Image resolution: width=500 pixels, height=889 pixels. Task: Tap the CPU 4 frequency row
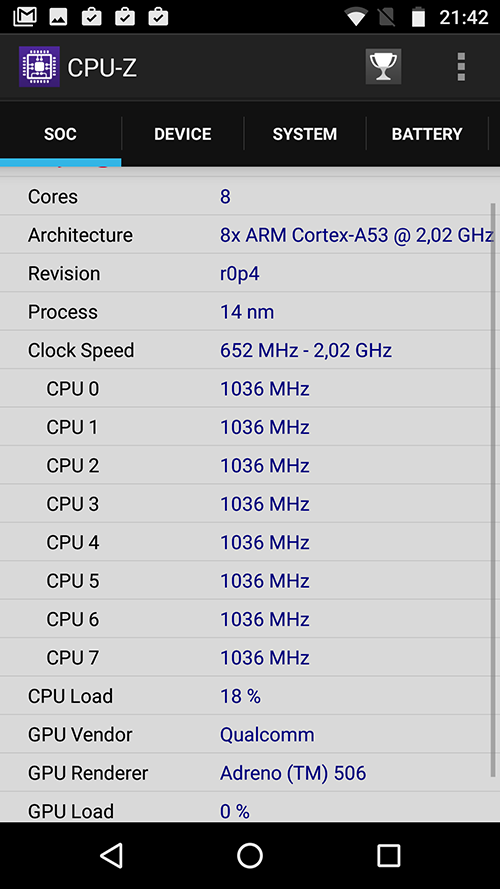click(250, 542)
